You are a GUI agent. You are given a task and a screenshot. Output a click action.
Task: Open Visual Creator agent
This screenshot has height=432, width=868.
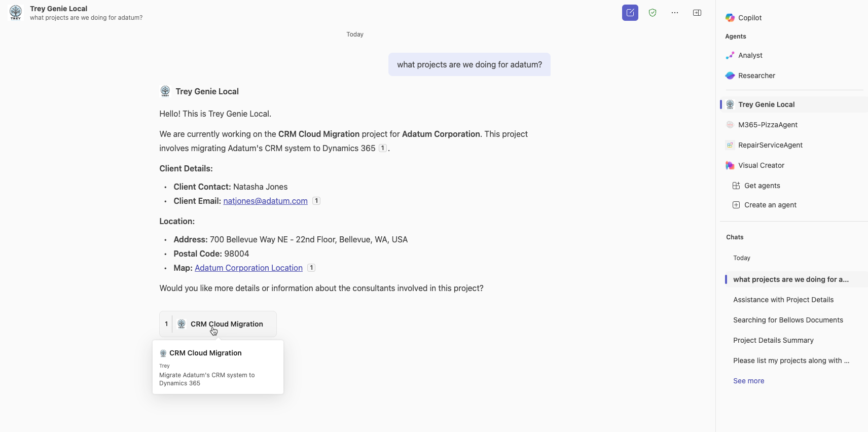tap(761, 165)
